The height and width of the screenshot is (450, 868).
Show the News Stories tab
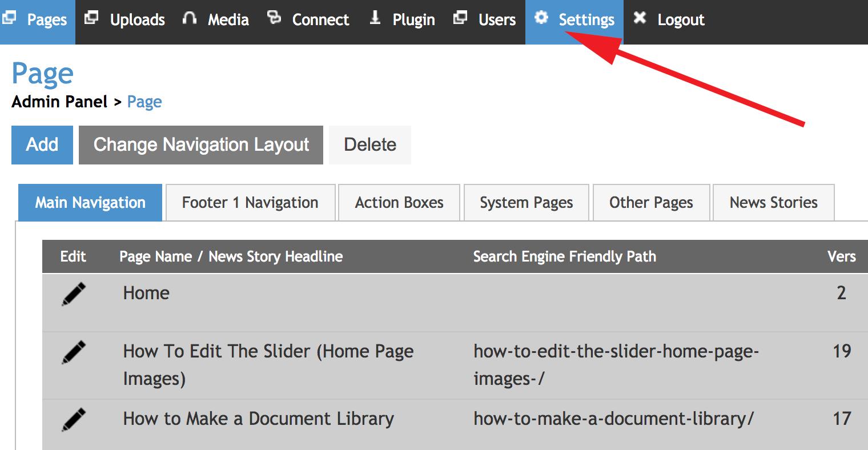click(x=773, y=203)
